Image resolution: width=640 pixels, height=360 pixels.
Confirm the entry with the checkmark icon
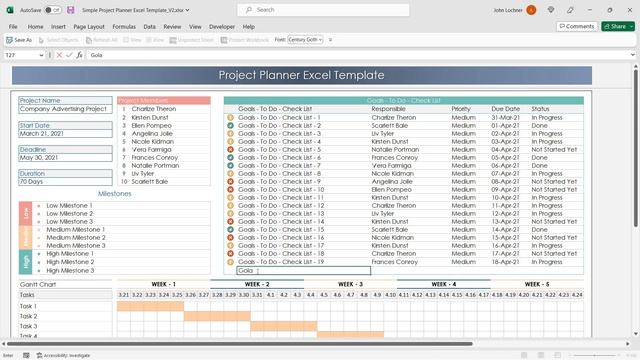pos(69,55)
